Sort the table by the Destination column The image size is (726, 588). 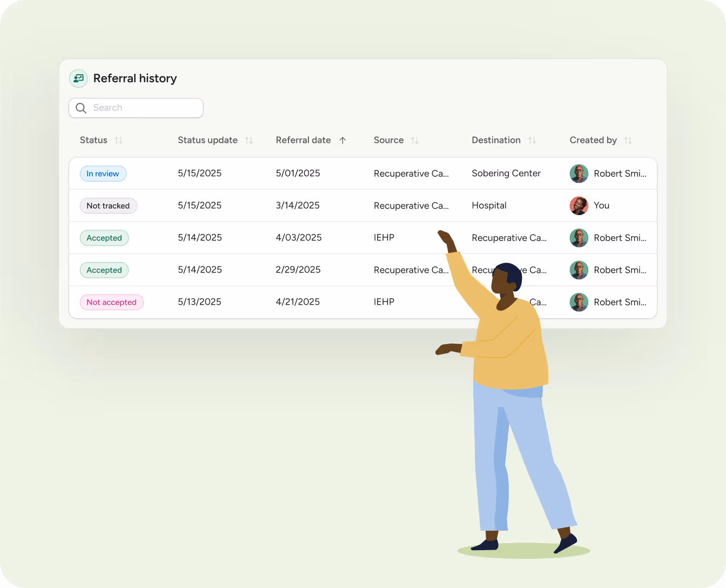click(531, 140)
